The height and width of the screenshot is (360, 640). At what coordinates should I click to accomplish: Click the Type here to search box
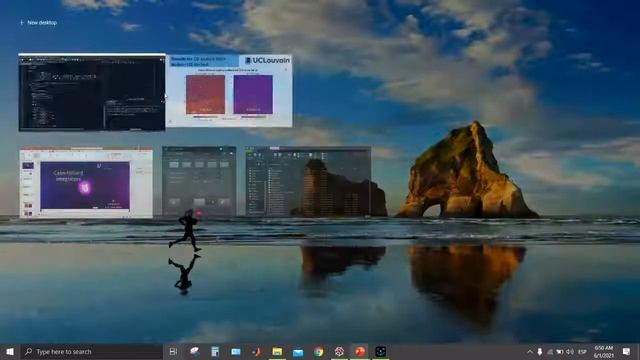click(x=92, y=351)
